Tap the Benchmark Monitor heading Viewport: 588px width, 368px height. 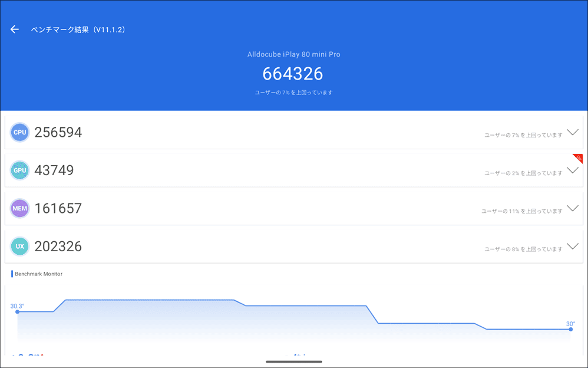(x=39, y=274)
